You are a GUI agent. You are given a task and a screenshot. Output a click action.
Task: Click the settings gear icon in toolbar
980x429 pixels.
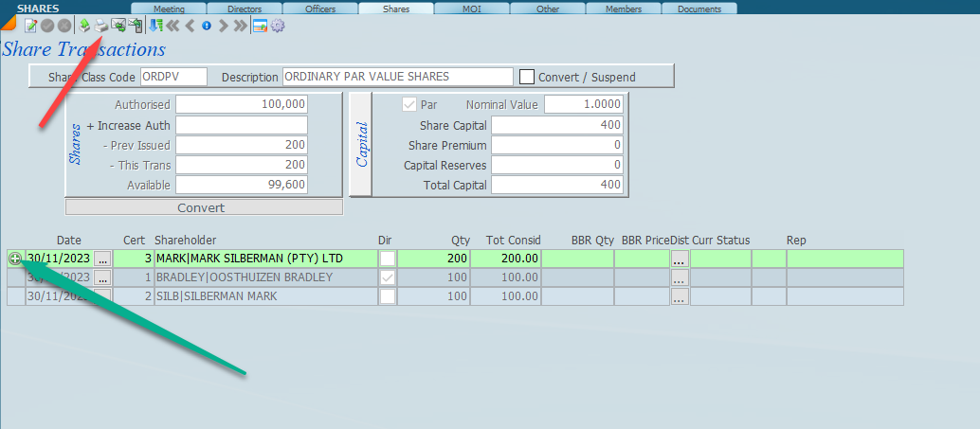click(278, 26)
